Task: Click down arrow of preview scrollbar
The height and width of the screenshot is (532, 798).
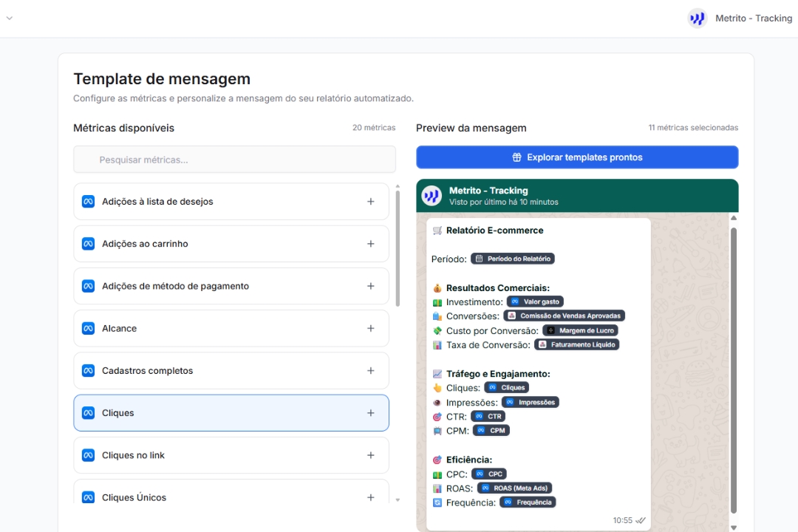Action: click(734, 528)
